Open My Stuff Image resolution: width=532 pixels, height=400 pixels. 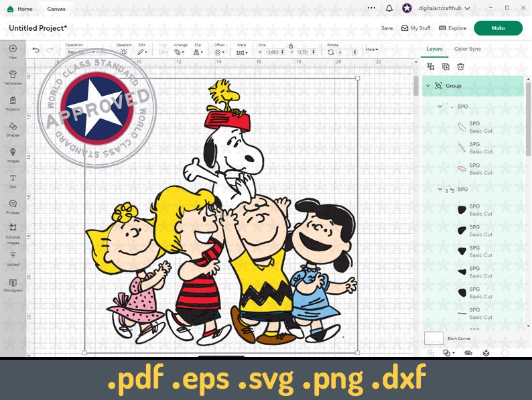415,28
